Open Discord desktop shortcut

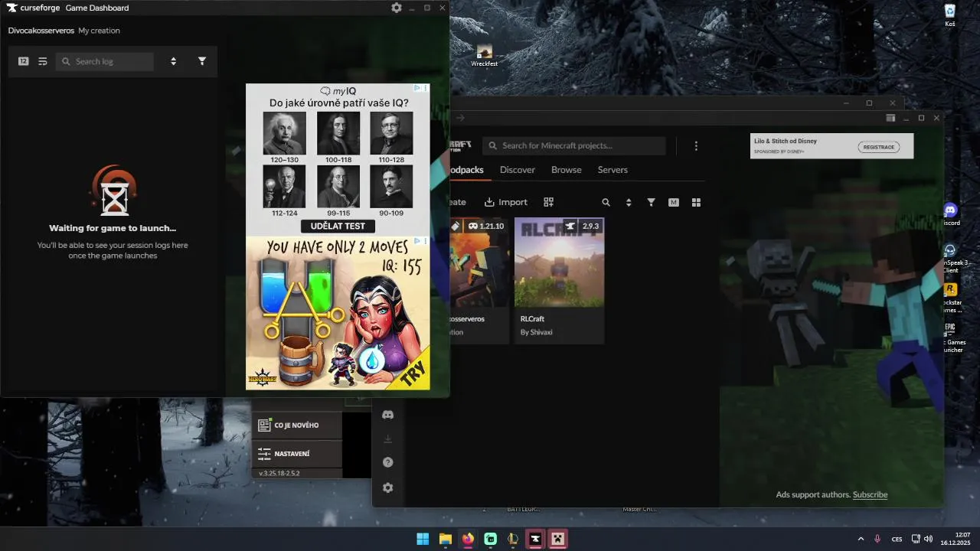coord(950,214)
